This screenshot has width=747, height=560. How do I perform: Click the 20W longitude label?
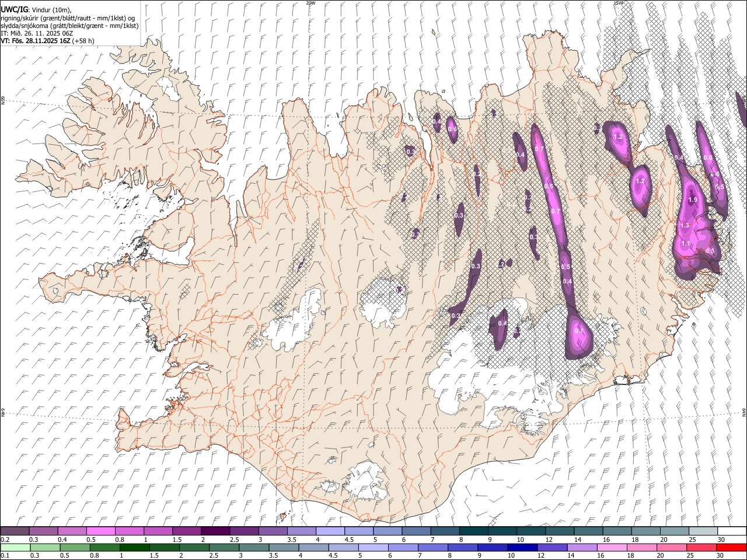click(x=310, y=3)
